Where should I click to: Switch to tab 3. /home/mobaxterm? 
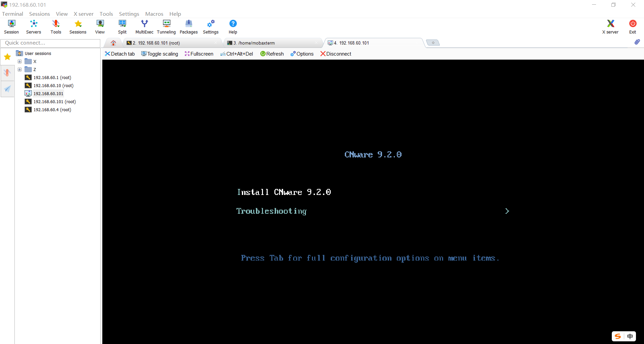pos(272,43)
